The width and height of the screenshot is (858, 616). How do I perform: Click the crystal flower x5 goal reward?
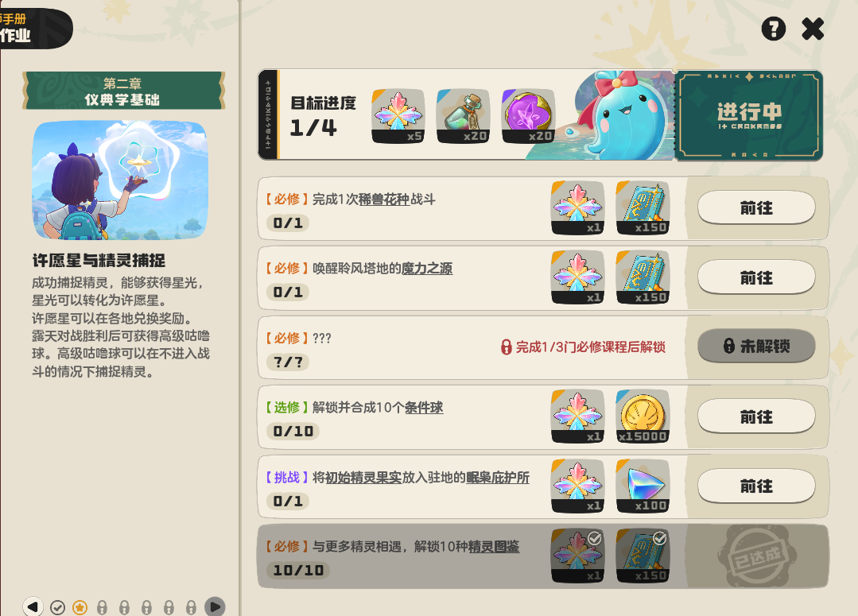(398, 116)
